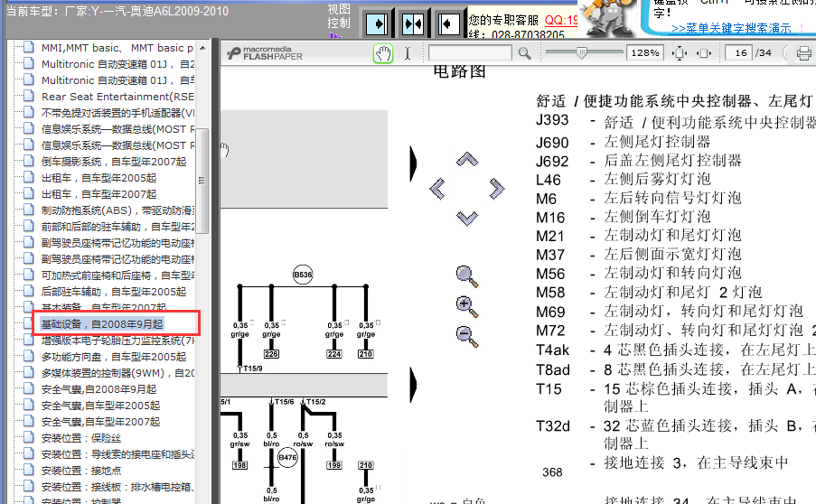Click the tree scrollbar up arrow
Viewport: 816px width, 504px height.
pos(202,48)
